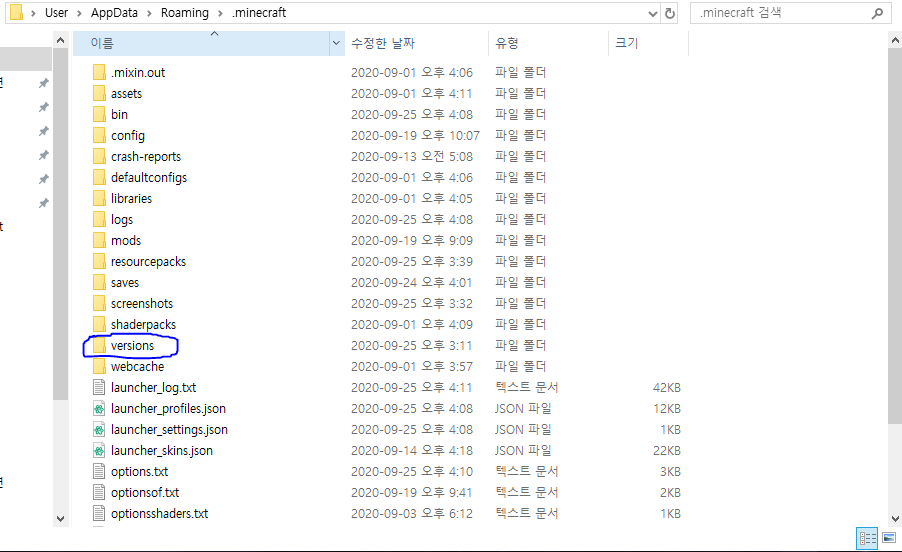The width and height of the screenshot is (902, 552).
Task: Click the navigation pane scroll down arrow
Action: click(x=60, y=518)
